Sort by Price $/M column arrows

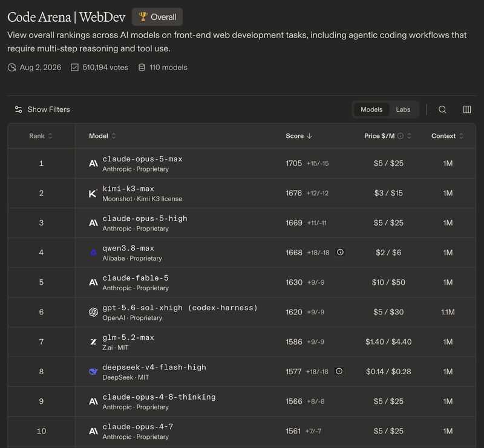pos(410,136)
